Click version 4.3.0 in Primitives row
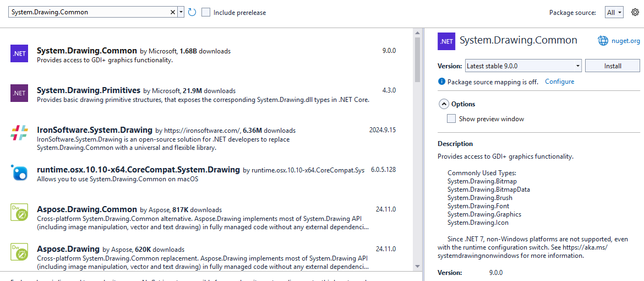 point(389,90)
